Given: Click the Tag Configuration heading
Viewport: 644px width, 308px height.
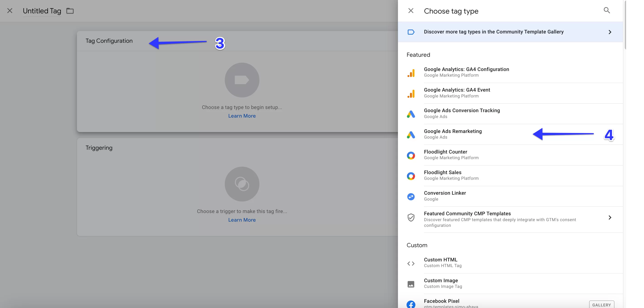Looking at the screenshot, I should point(109,41).
